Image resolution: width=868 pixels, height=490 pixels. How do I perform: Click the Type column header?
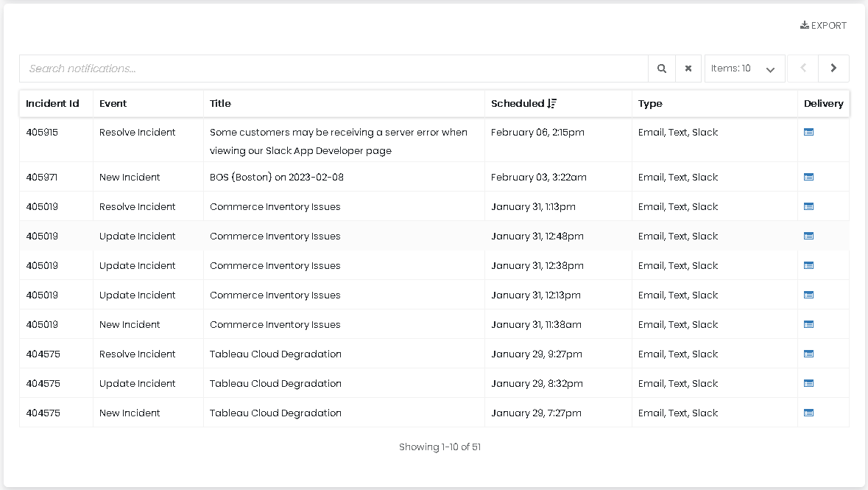(x=650, y=104)
